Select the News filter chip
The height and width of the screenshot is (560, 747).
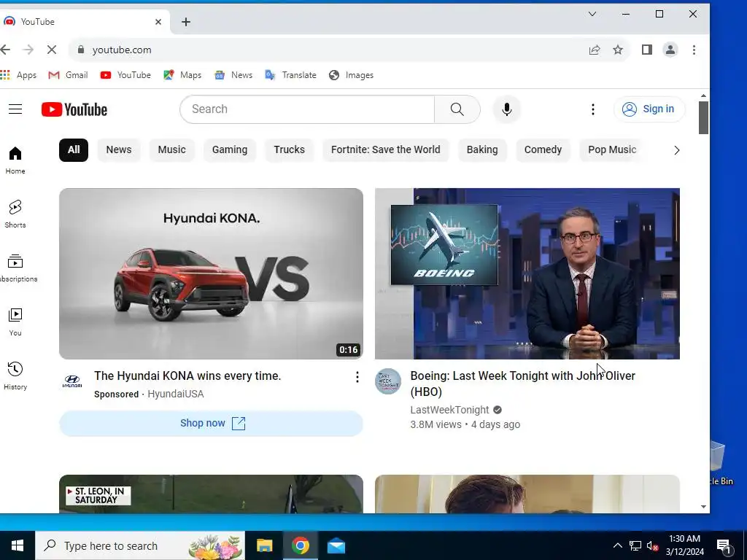(119, 150)
